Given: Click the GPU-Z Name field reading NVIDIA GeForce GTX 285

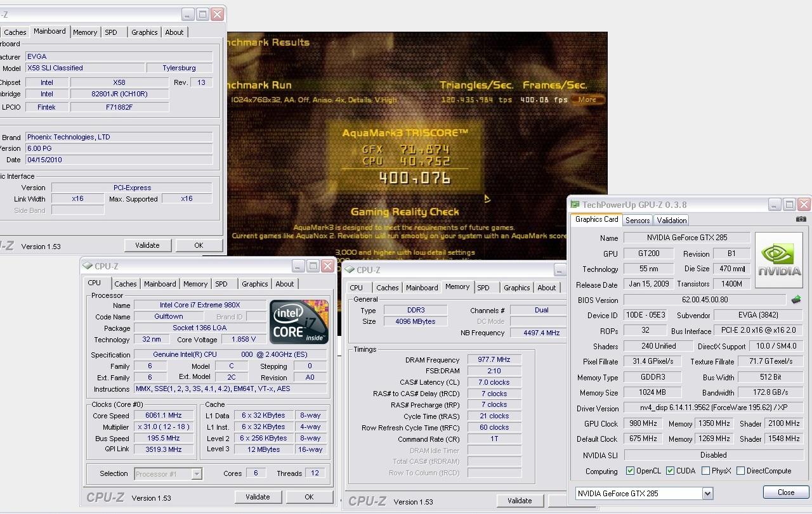Looking at the screenshot, I should point(687,238).
